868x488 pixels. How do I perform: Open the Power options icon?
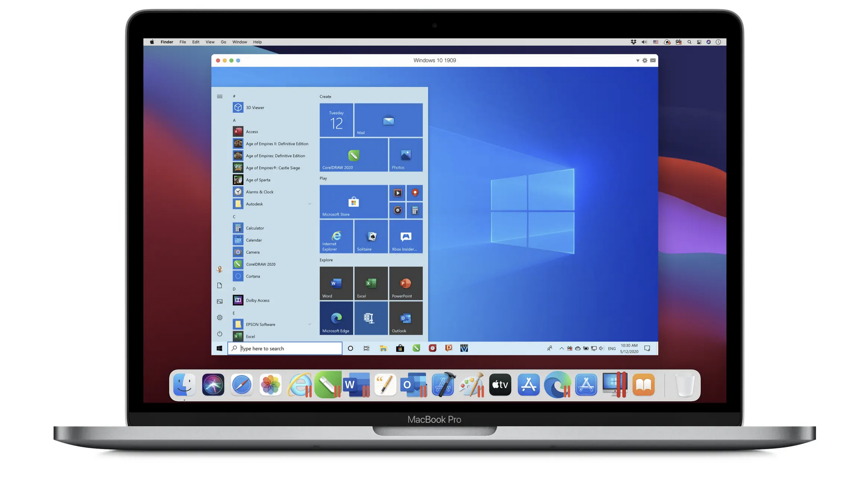point(220,334)
